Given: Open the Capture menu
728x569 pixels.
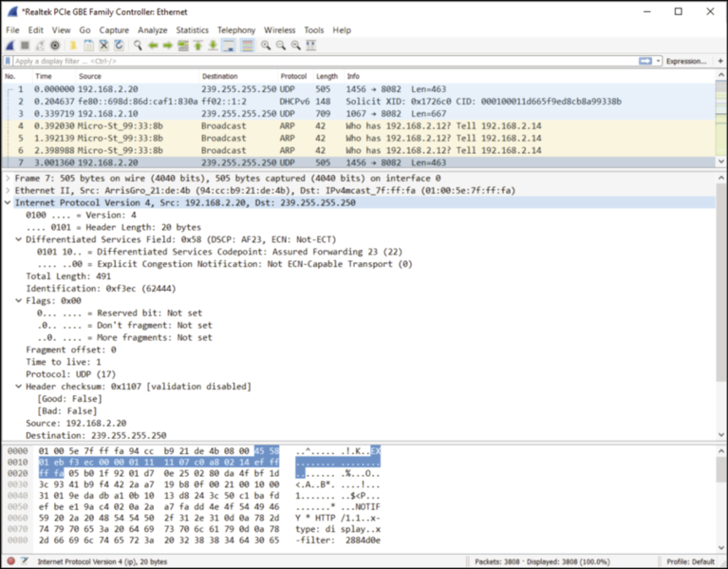Looking at the screenshot, I should coord(114,30).
